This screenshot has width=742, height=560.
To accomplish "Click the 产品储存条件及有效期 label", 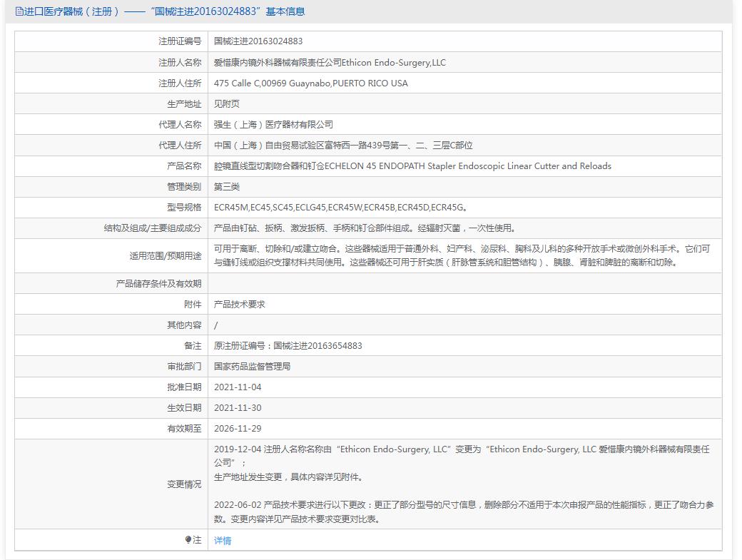I will (x=158, y=283).
